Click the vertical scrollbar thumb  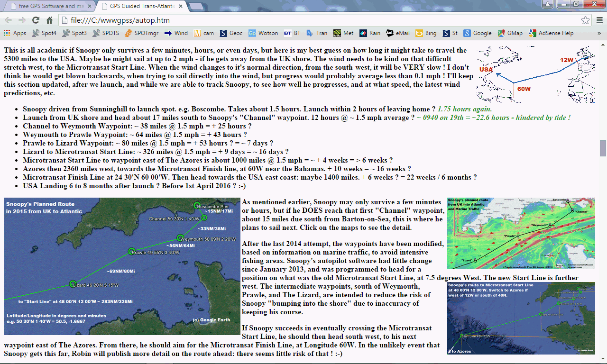[603, 148]
